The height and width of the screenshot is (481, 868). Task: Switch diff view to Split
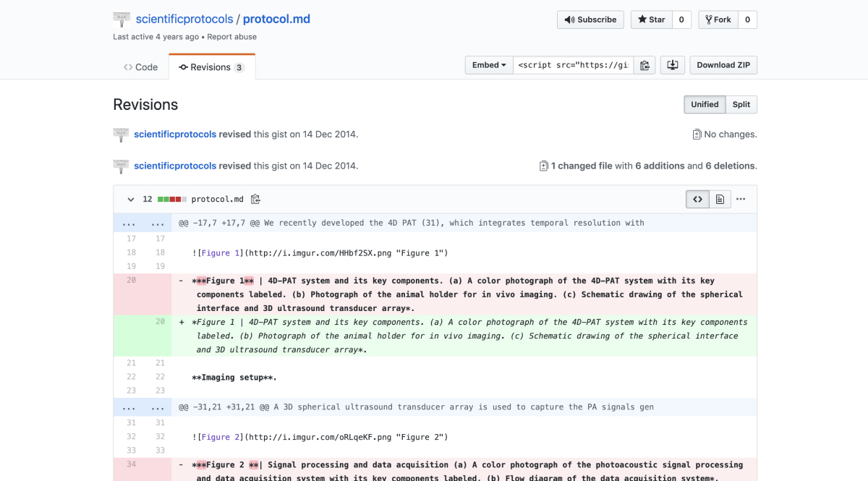741,104
